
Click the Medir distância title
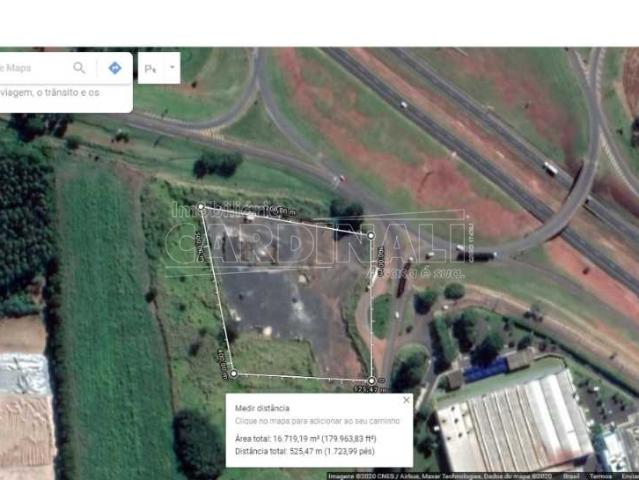[262, 408]
